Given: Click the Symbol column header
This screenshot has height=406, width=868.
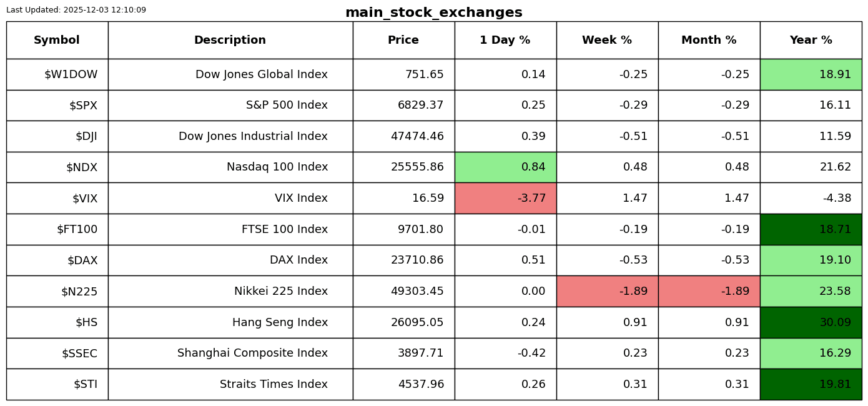Looking at the screenshot, I should [x=57, y=41].
